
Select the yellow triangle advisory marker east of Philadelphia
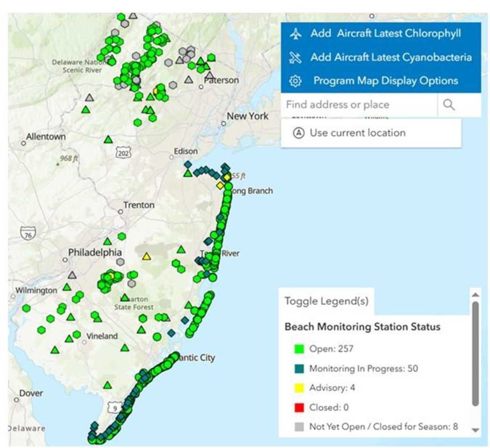pyautogui.click(x=146, y=256)
